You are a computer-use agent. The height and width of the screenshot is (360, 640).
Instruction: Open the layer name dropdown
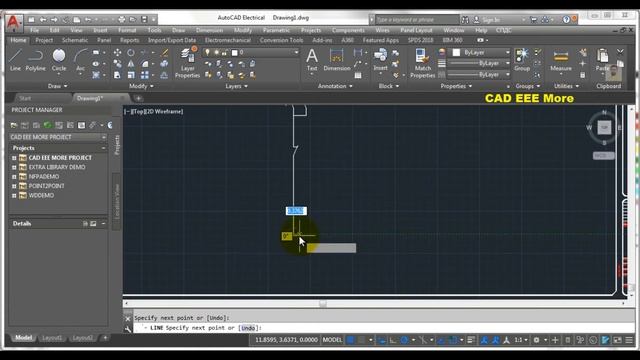tap(296, 52)
